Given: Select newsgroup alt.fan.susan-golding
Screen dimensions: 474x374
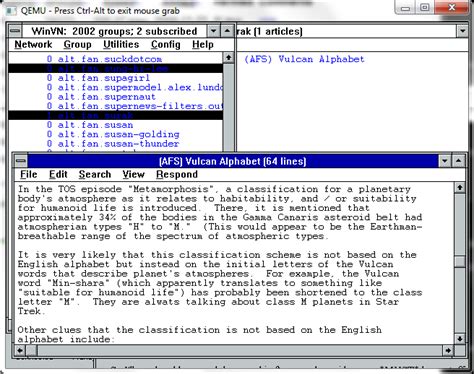Looking at the screenshot, I should click(115, 134).
